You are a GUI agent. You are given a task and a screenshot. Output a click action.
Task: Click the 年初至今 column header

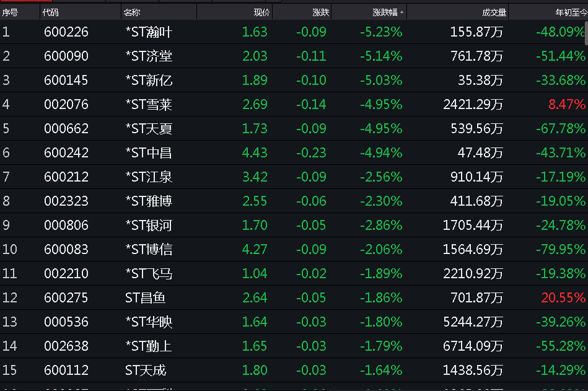pyautogui.click(x=570, y=12)
